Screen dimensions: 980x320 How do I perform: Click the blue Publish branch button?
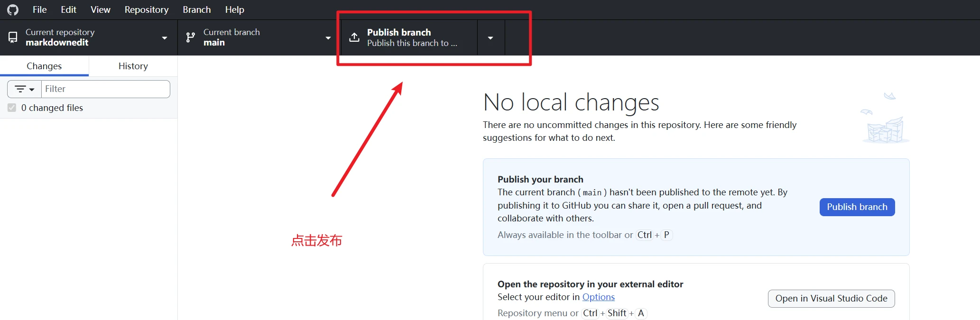pos(857,207)
